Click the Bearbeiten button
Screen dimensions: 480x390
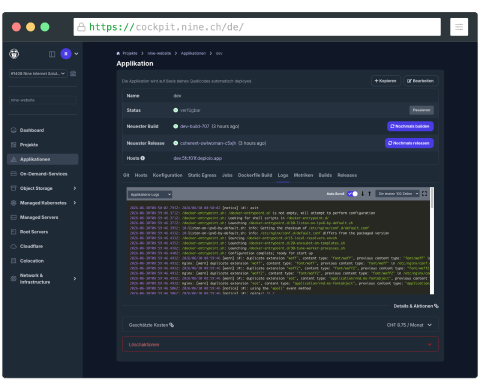[x=421, y=81]
